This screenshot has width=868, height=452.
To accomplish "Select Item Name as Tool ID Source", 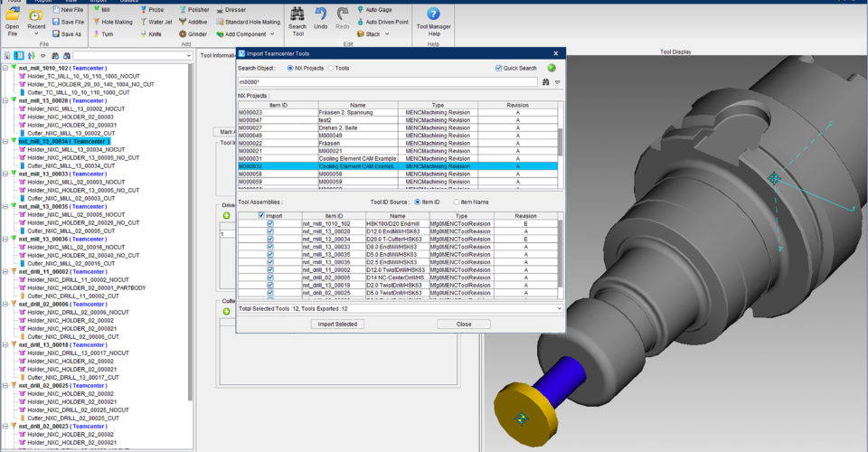I will (x=456, y=202).
